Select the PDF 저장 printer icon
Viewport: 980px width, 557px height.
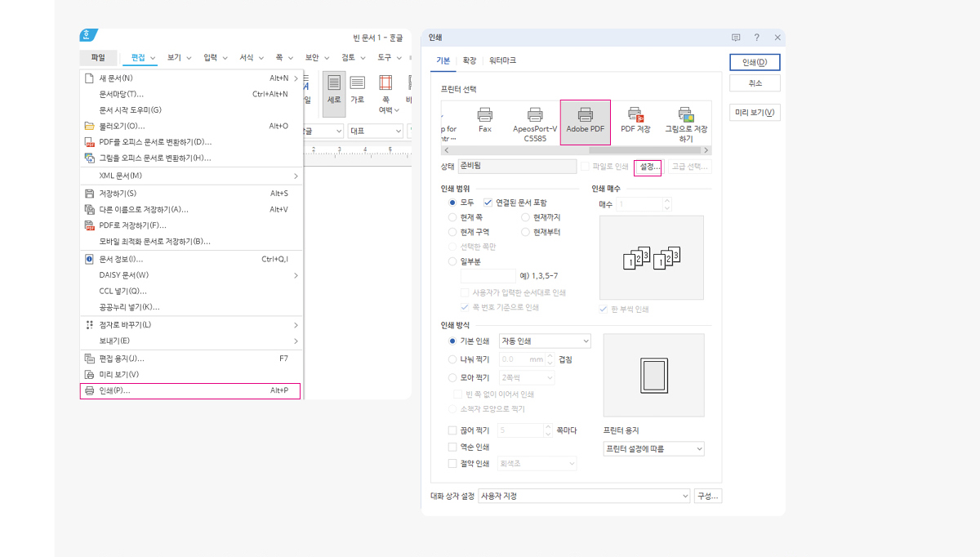pyautogui.click(x=635, y=116)
